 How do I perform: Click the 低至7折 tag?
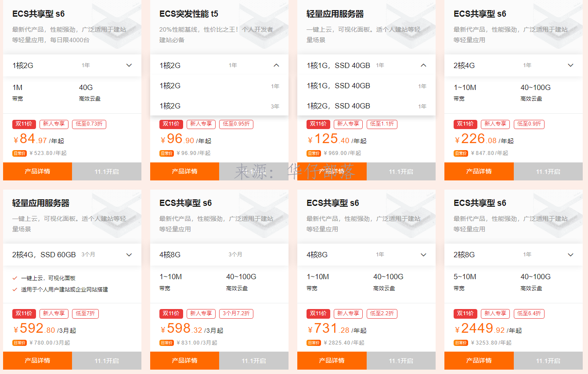point(85,313)
